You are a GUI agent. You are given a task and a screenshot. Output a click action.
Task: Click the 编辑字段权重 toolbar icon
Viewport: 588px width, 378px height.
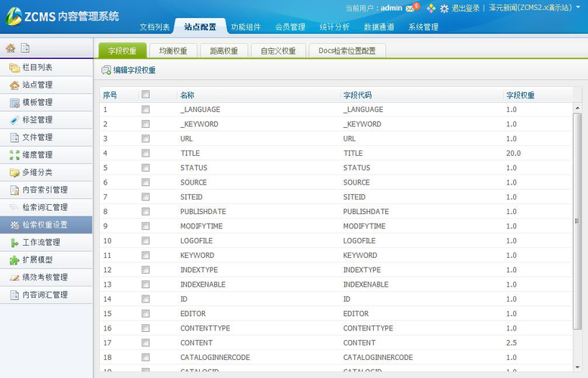pyautogui.click(x=106, y=70)
